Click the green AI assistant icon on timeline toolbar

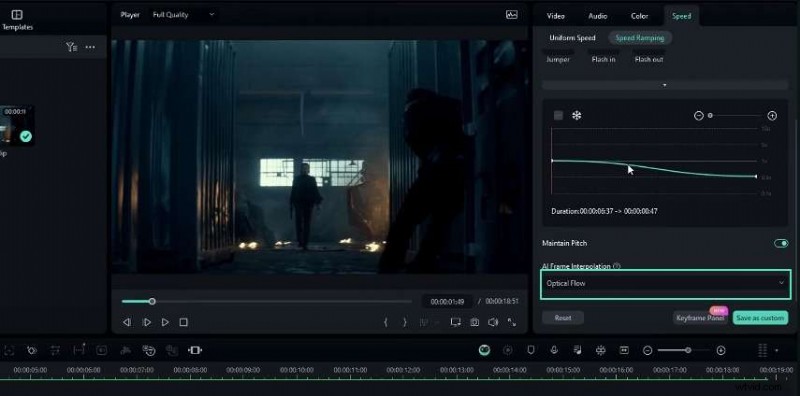(x=484, y=350)
